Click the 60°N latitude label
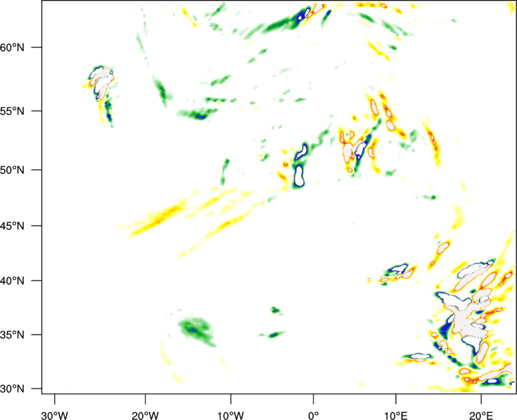 pos(12,47)
